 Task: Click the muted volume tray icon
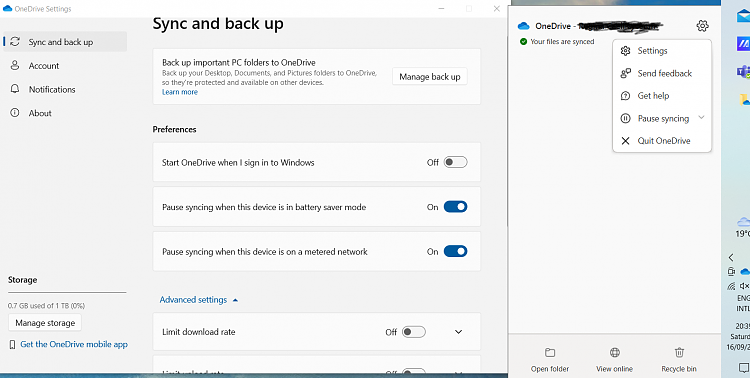coord(744,286)
